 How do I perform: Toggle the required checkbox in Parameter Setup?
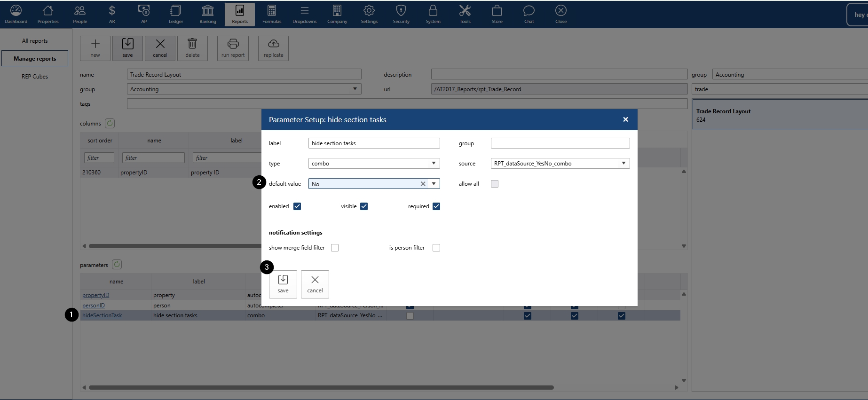pos(436,206)
